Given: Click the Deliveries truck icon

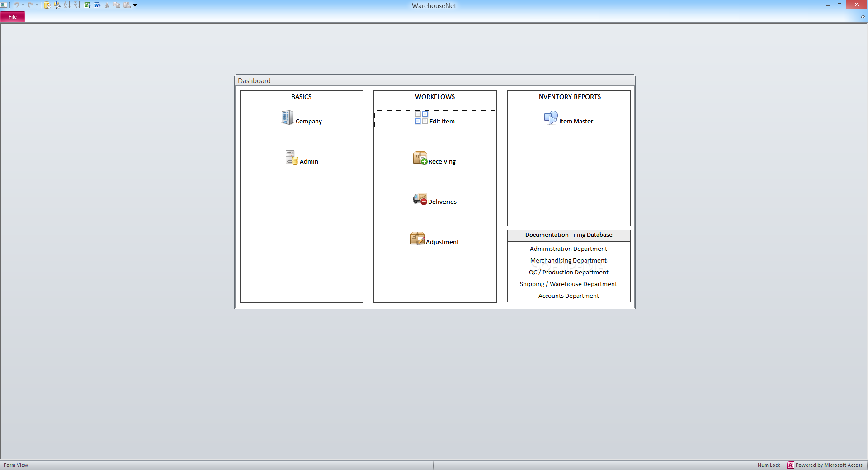Looking at the screenshot, I should tap(420, 199).
